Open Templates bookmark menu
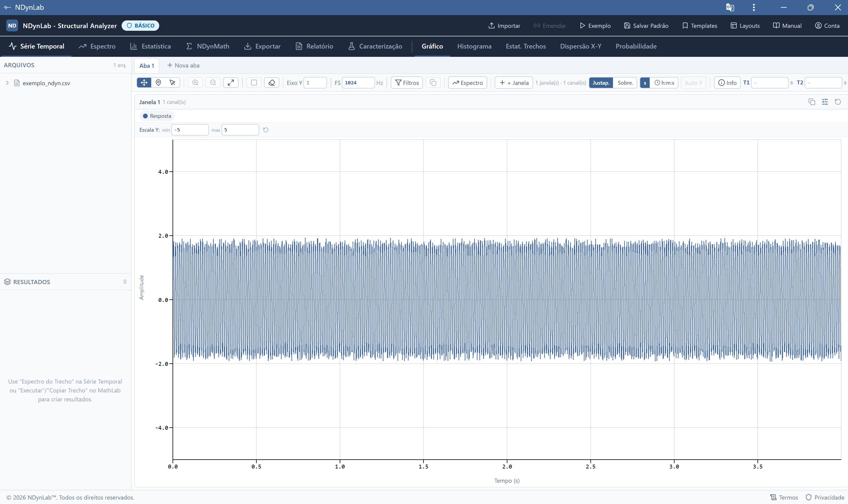The height and width of the screenshot is (504, 848). pyautogui.click(x=700, y=25)
